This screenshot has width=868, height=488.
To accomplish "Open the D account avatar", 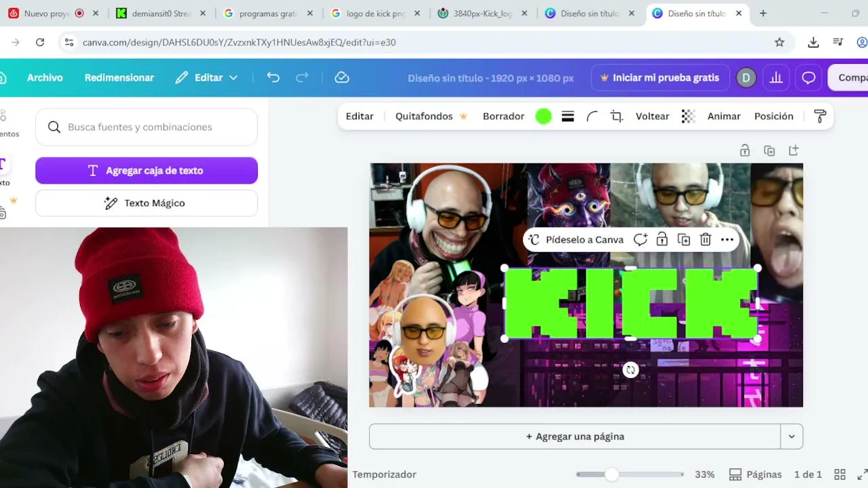I will [746, 78].
